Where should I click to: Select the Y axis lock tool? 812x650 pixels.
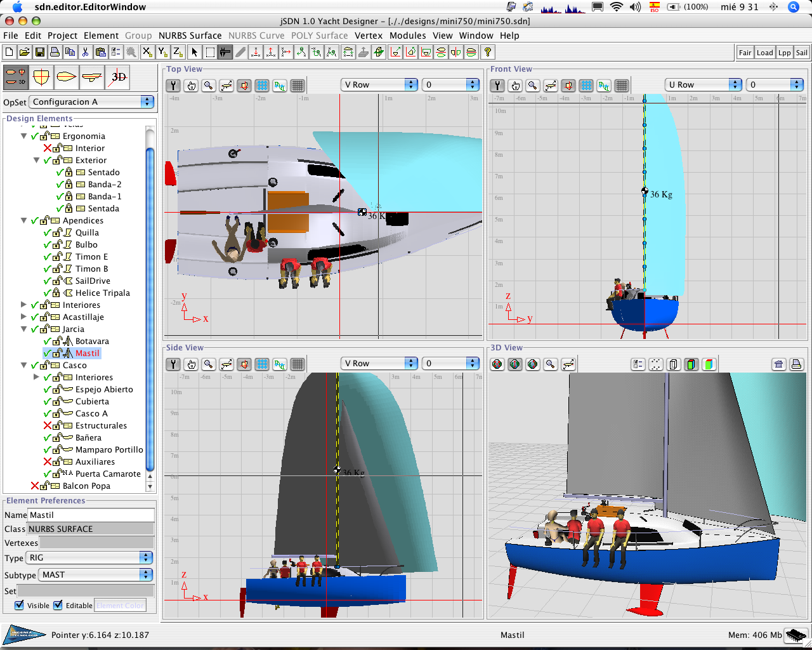pos(162,52)
